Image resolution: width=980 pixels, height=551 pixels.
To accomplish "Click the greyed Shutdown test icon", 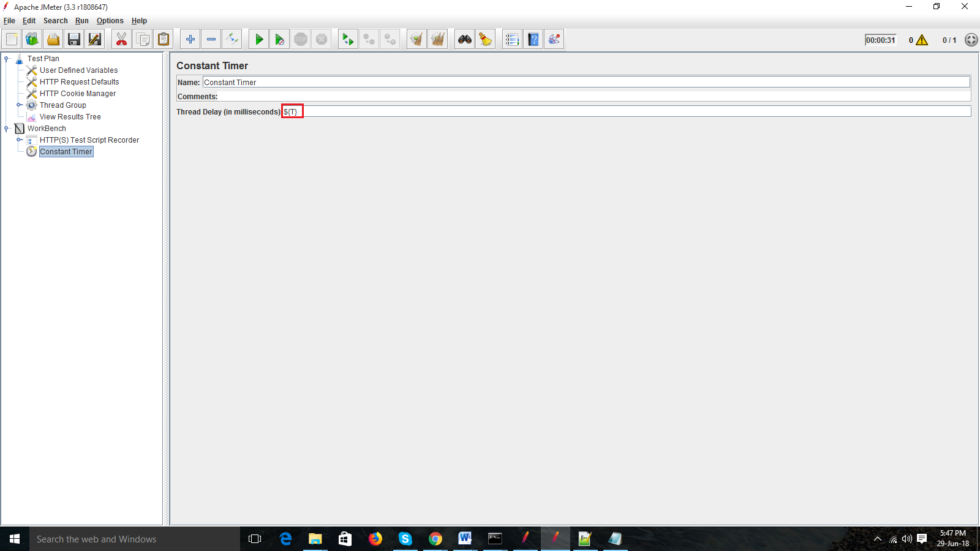I will pos(322,40).
